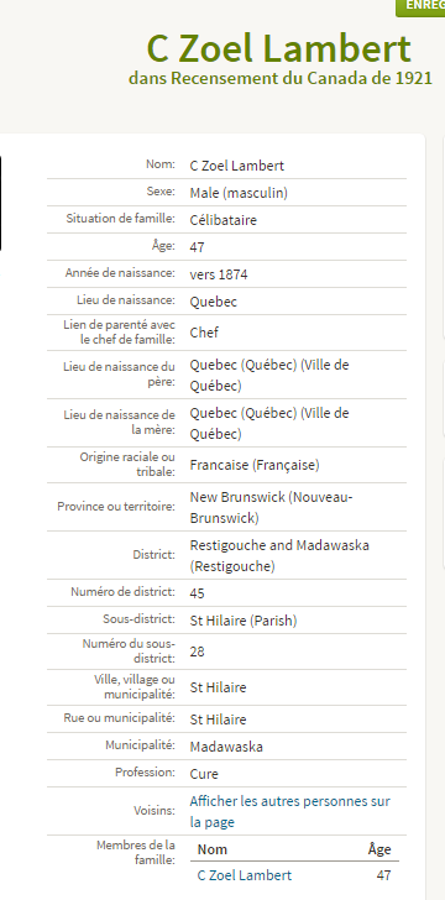Click the Lieu de naissance value Quebec
The image size is (445, 900).
(214, 302)
